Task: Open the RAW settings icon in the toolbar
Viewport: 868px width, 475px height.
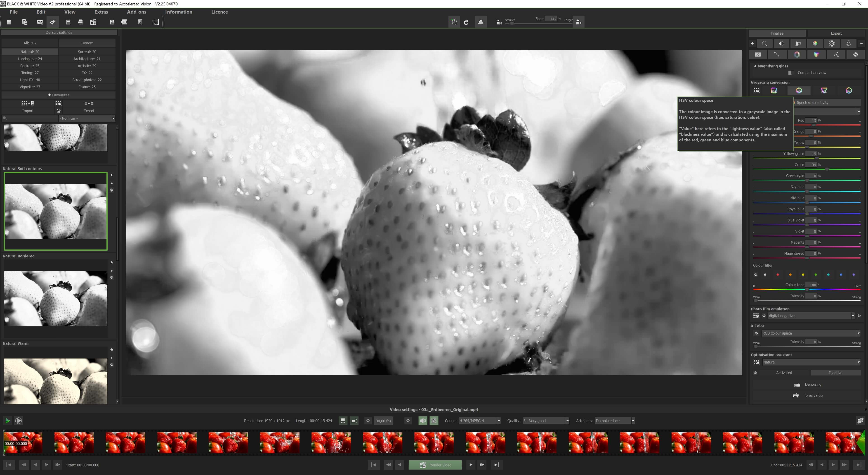Action: coord(40,22)
